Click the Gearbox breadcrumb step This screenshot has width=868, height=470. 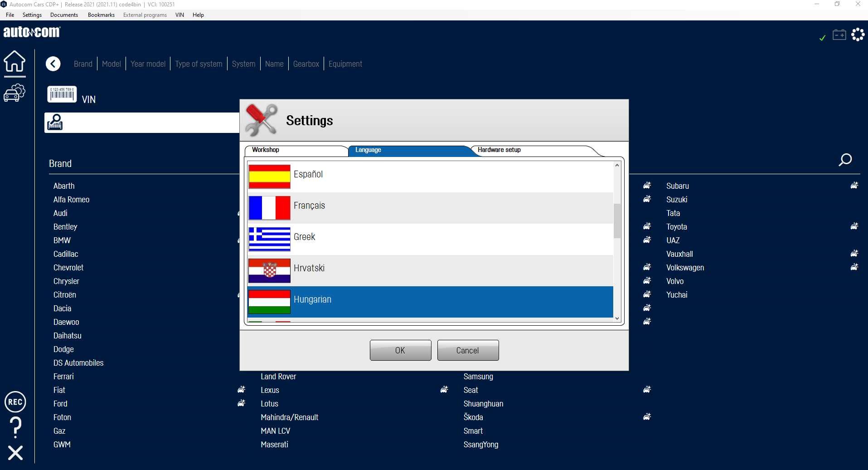click(x=306, y=64)
